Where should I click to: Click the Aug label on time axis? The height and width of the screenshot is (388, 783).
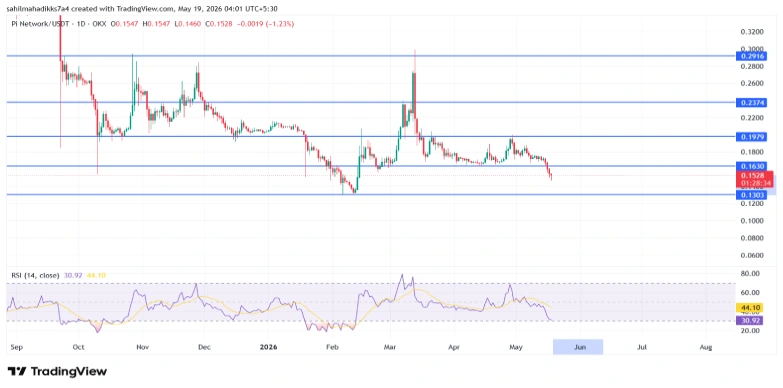(706, 346)
